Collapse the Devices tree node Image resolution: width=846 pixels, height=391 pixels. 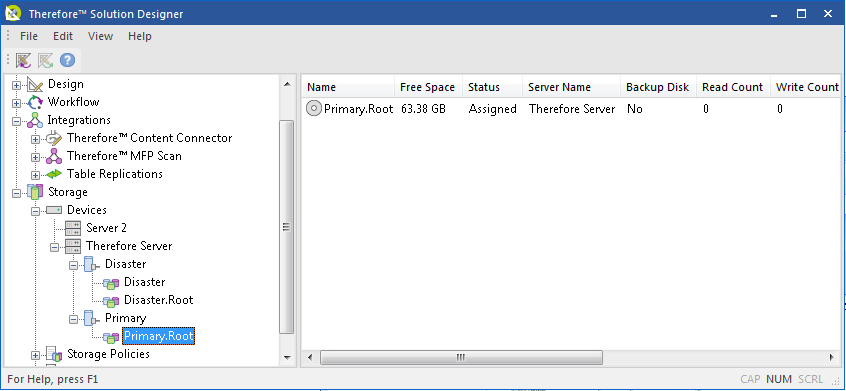(36, 211)
